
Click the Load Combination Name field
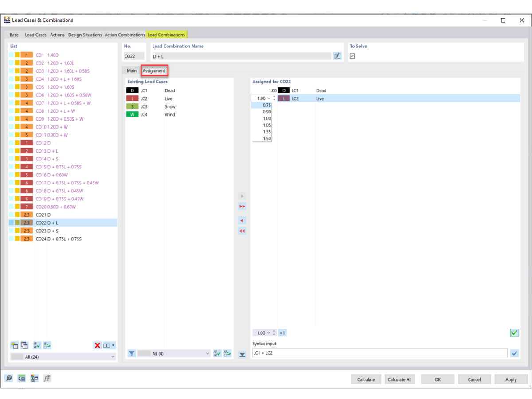[241, 56]
